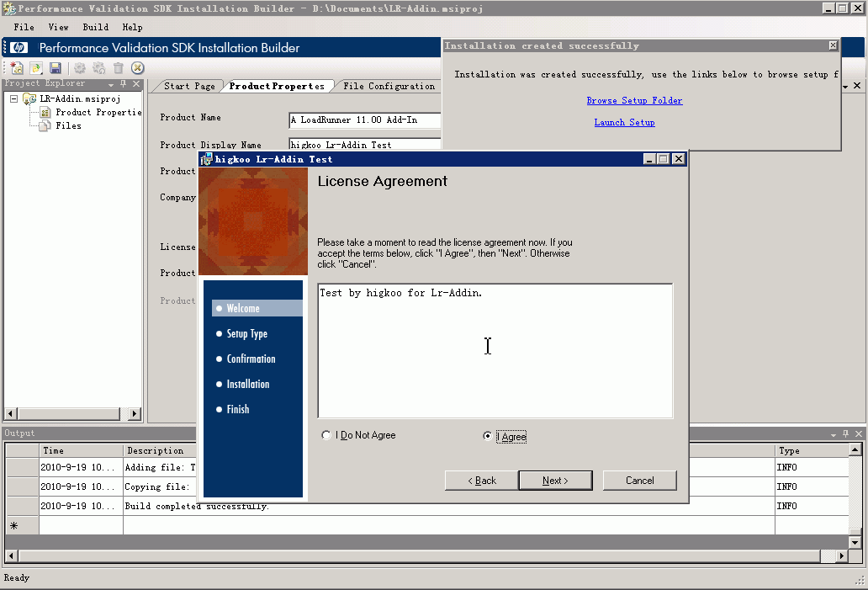Click the Product Name input field
The image size is (868, 590).
tap(365, 120)
